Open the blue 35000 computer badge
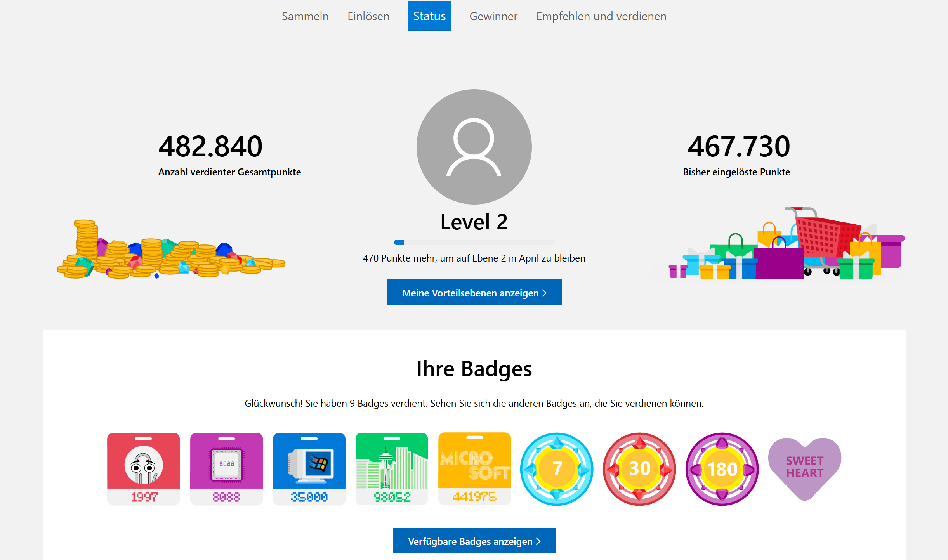This screenshot has width=948, height=560. point(309,468)
